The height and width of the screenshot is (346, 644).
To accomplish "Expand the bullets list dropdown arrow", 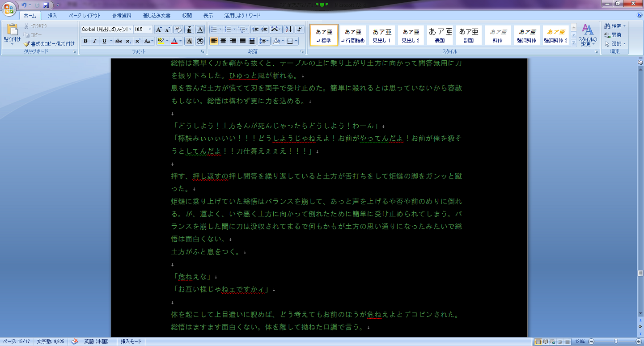I will pos(220,30).
